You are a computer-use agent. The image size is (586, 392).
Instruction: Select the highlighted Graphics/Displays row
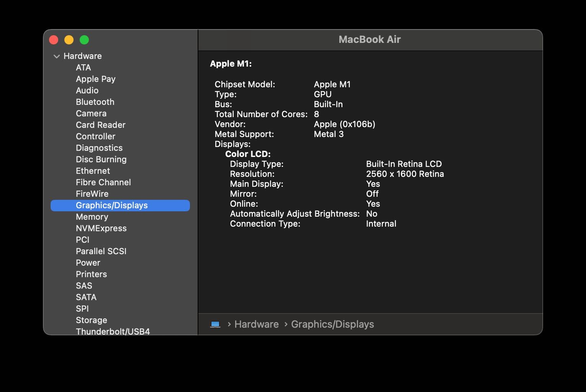[120, 205]
